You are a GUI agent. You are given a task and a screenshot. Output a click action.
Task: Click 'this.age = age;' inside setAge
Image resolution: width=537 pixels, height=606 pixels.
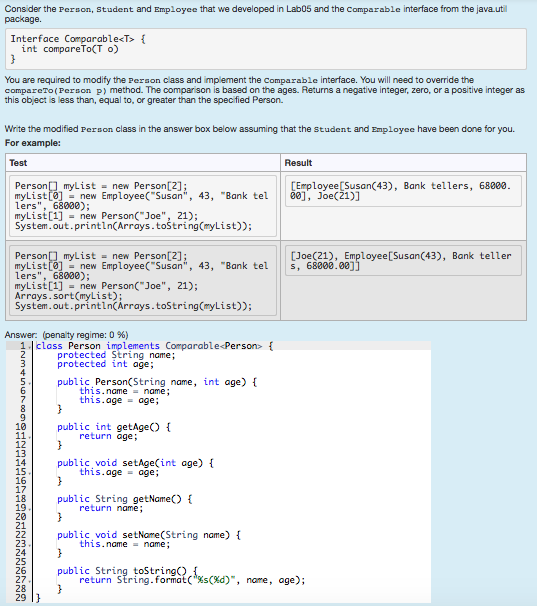tap(119, 472)
